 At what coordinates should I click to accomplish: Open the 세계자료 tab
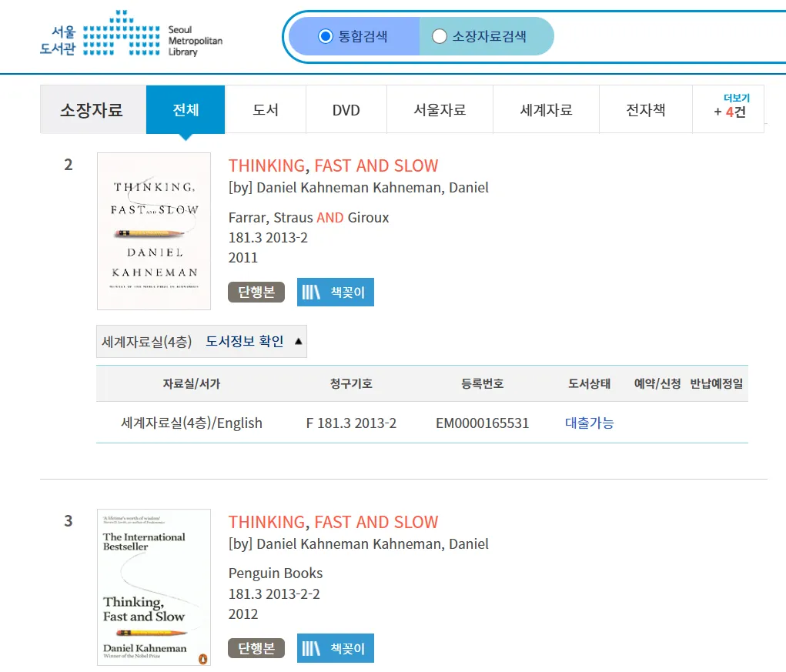point(546,110)
